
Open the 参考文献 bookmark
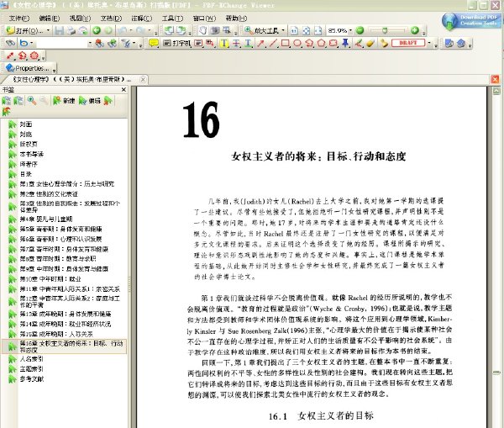[32, 379]
